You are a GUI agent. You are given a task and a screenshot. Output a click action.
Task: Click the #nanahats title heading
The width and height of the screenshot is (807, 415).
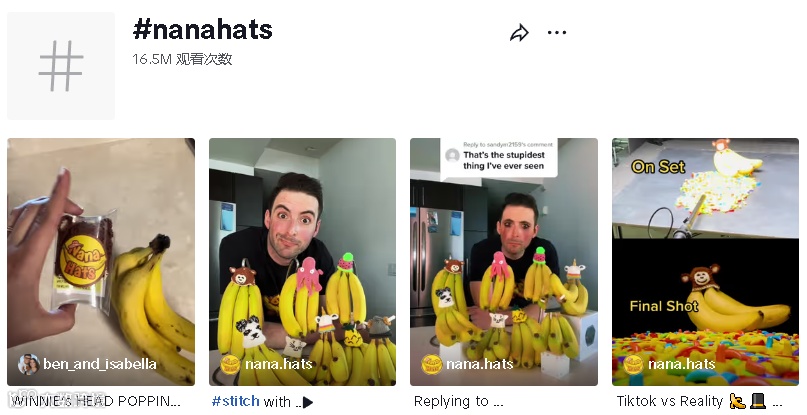pyautogui.click(x=202, y=29)
